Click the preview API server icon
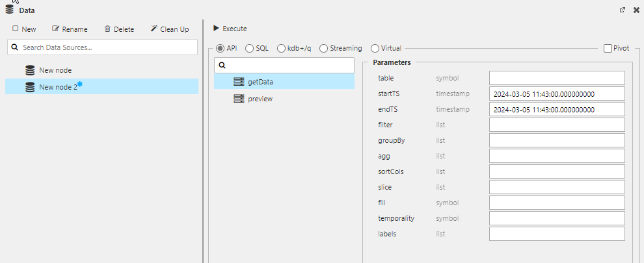 point(239,99)
